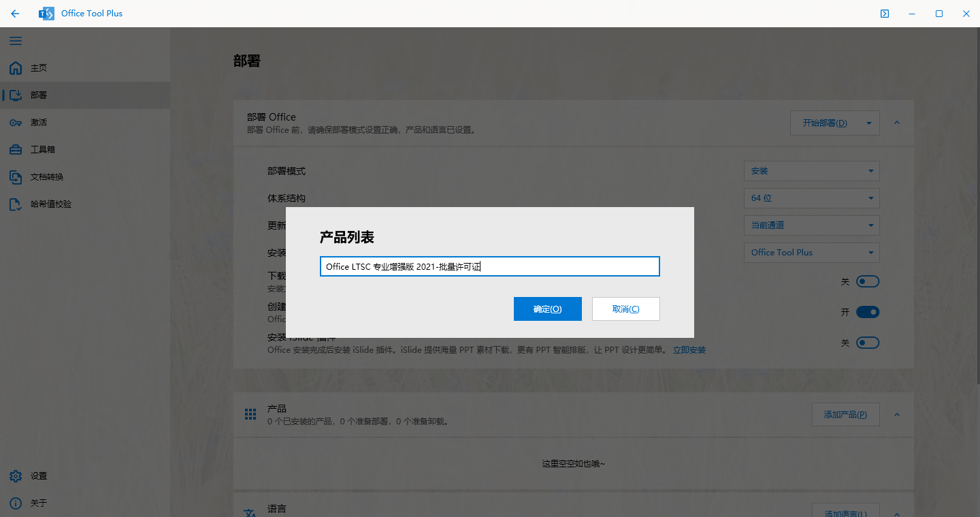
Task: Click the product name input field
Action: [x=489, y=266]
